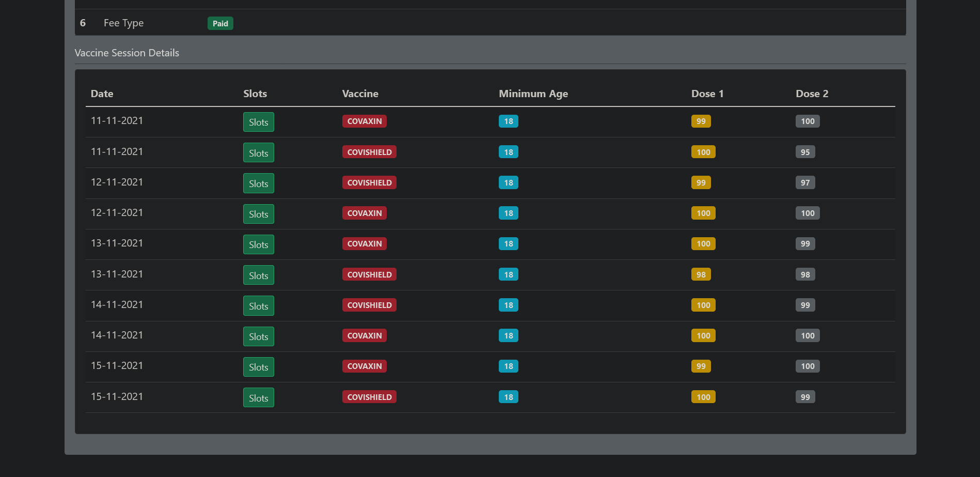Click the Dose 2 column header

(x=812, y=94)
